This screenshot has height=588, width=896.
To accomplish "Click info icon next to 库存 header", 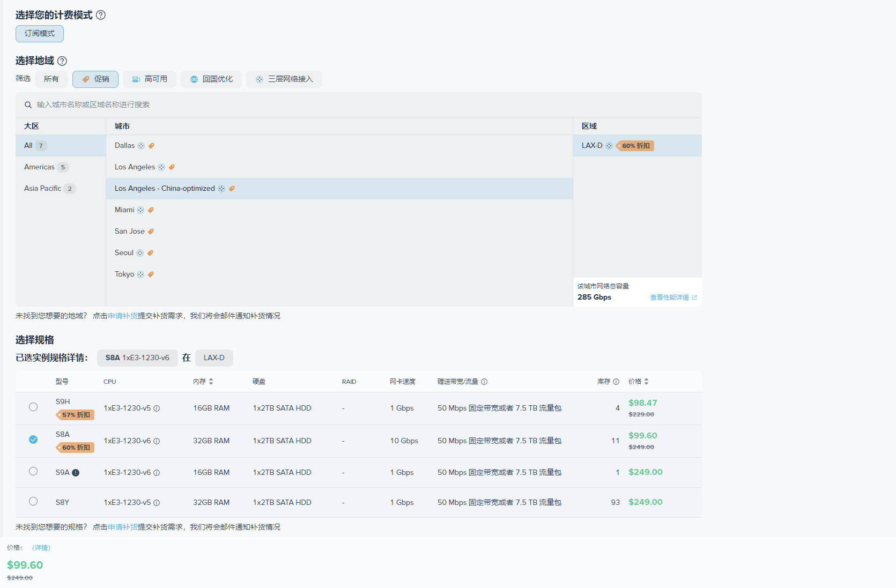I will [x=616, y=382].
